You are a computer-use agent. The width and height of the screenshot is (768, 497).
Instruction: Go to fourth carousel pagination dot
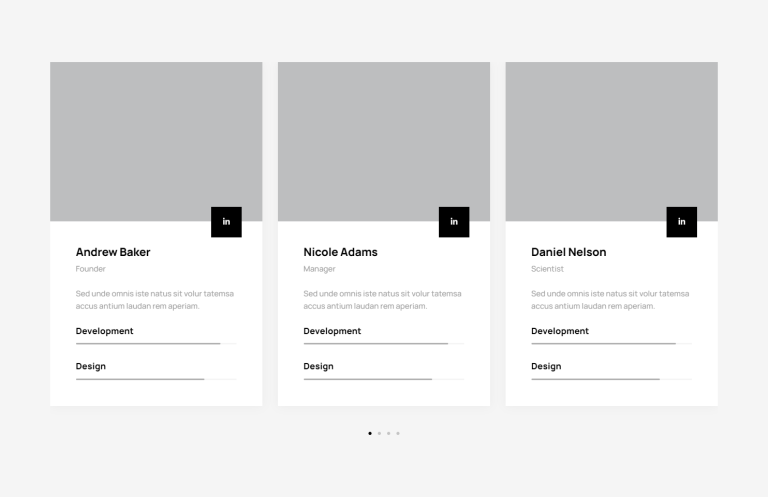tap(398, 433)
